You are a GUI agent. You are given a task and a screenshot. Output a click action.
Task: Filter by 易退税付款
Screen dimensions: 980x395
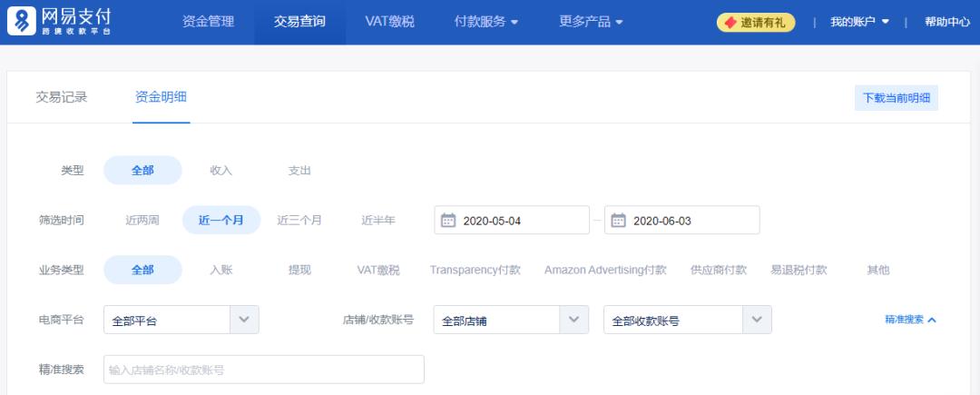click(799, 270)
